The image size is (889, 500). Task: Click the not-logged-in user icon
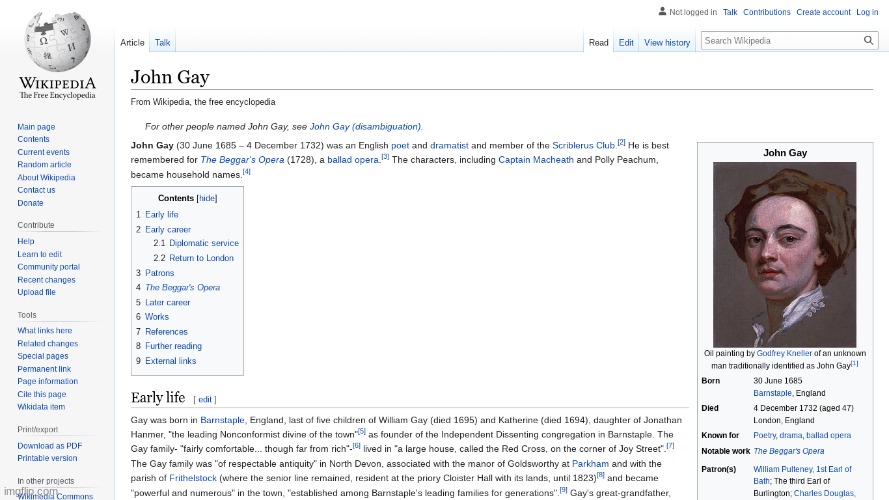(662, 11)
